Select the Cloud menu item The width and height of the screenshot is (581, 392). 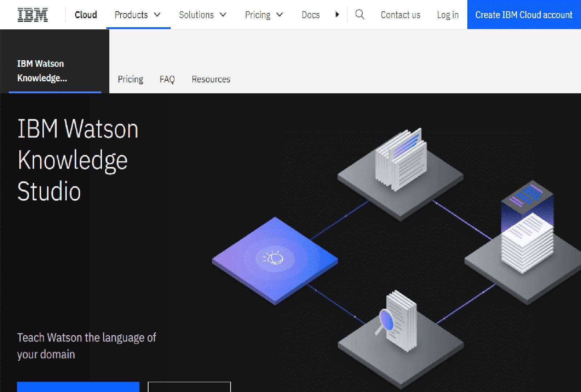[86, 15]
